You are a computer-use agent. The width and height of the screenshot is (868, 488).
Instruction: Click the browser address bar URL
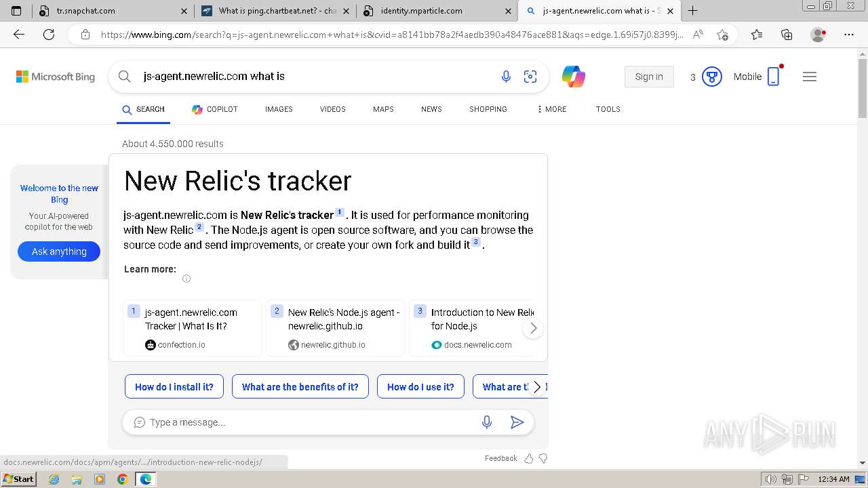[392, 35]
